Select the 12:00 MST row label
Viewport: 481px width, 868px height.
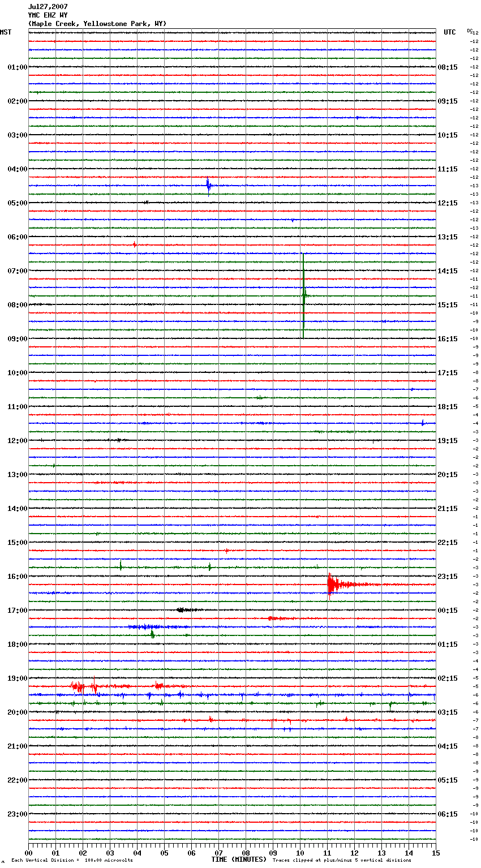pos(18,441)
